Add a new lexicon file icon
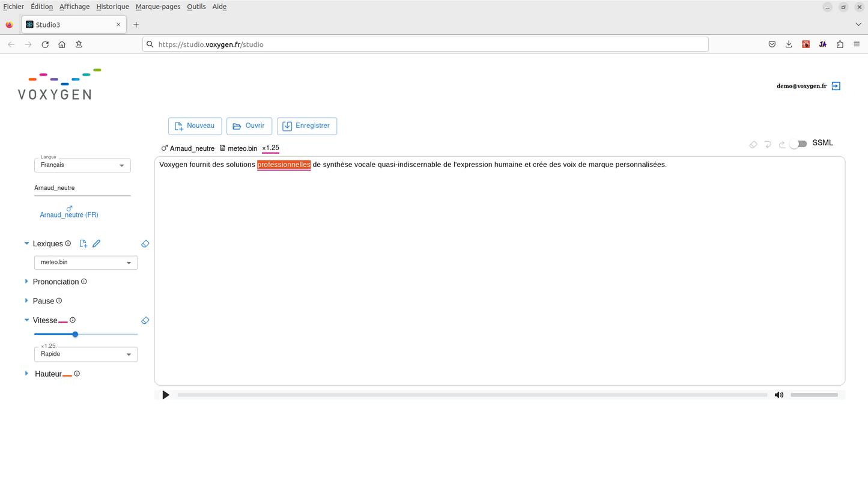Image resolution: width=868 pixels, height=495 pixels. [x=83, y=243]
